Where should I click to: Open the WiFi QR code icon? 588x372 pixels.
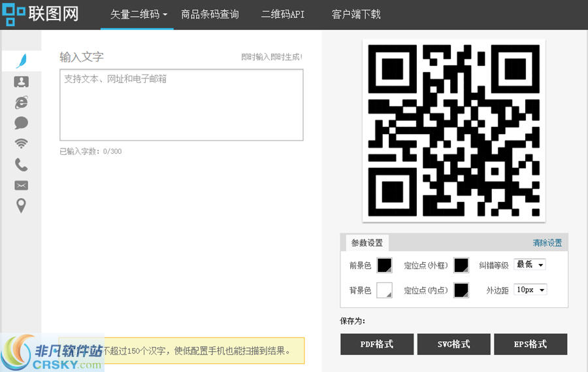click(22, 143)
